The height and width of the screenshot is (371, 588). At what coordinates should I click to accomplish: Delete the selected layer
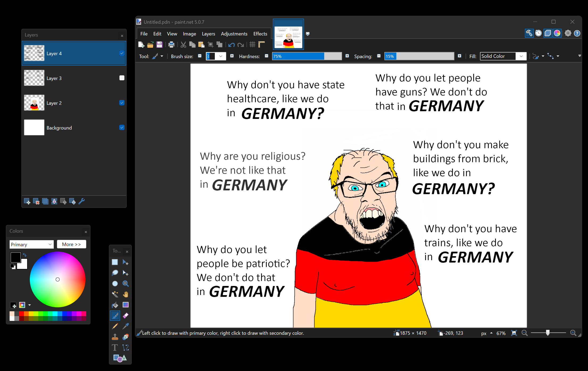pos(36,201)
